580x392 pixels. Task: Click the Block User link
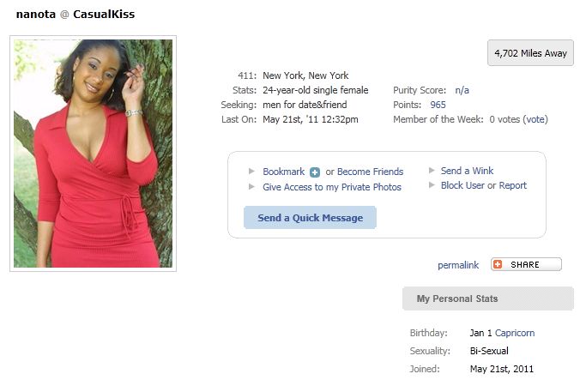tap(462, 185)
